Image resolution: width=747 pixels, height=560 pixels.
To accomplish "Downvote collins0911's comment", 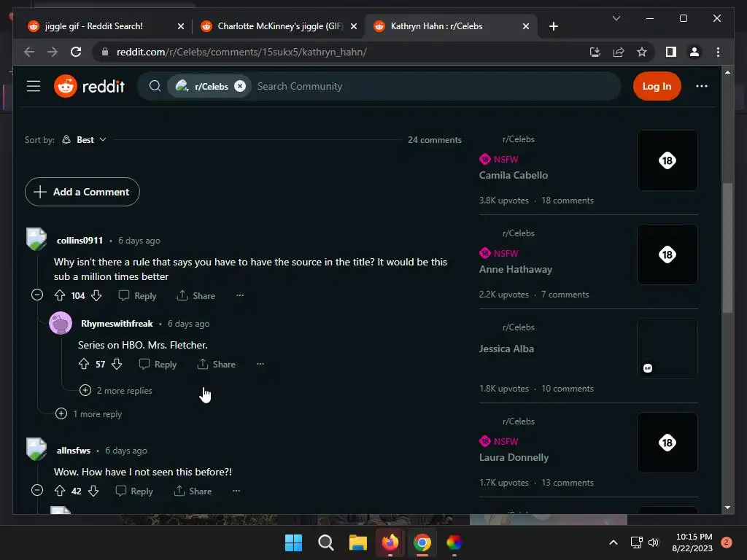I will [x=96, y=296].
